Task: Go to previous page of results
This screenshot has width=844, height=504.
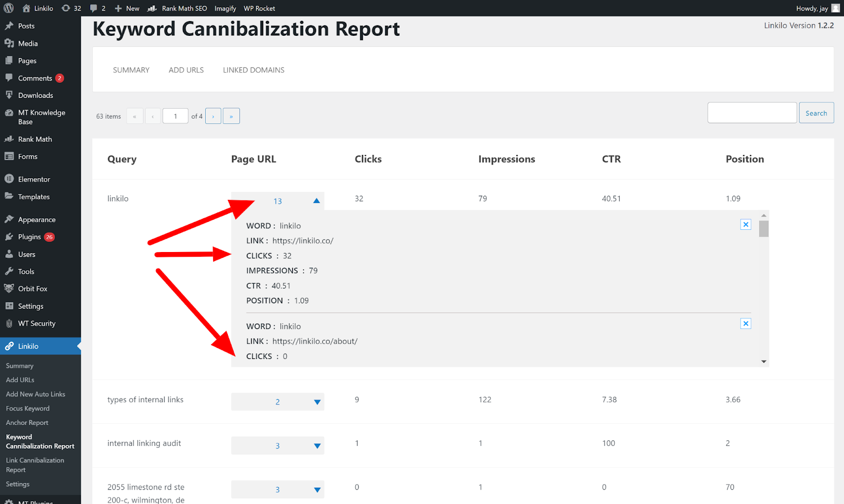Action: pos(153,116)
